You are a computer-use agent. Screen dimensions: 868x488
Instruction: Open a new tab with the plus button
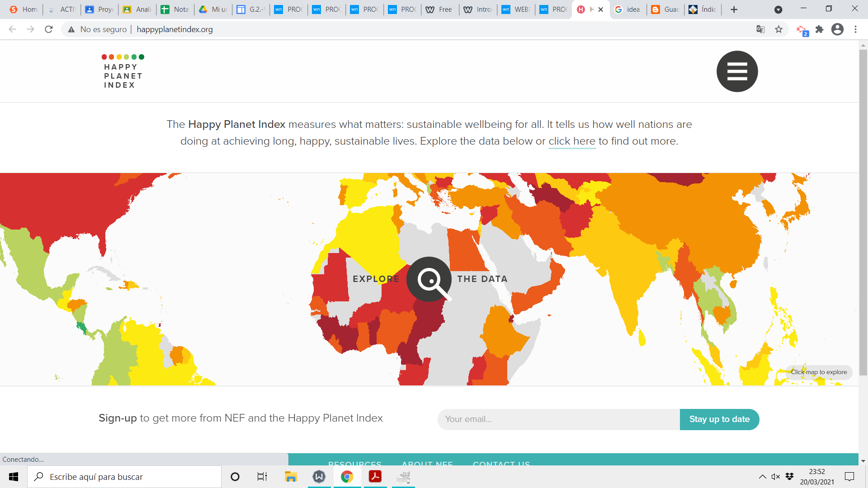pos(734,9)
